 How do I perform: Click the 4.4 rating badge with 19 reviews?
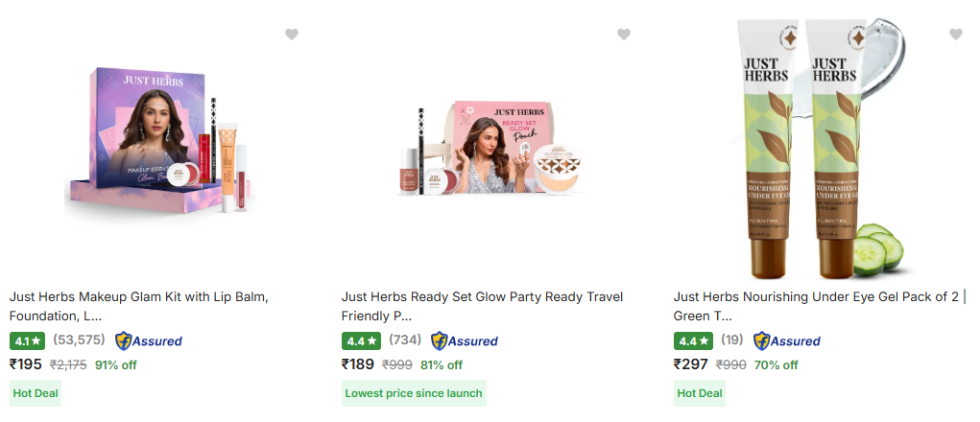691,340
